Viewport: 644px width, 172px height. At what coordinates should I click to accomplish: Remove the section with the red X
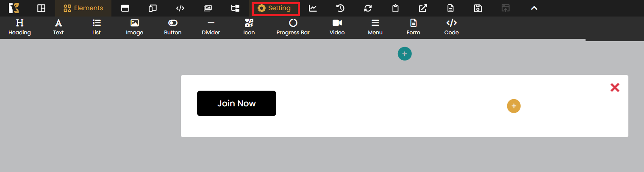[615, 88]
